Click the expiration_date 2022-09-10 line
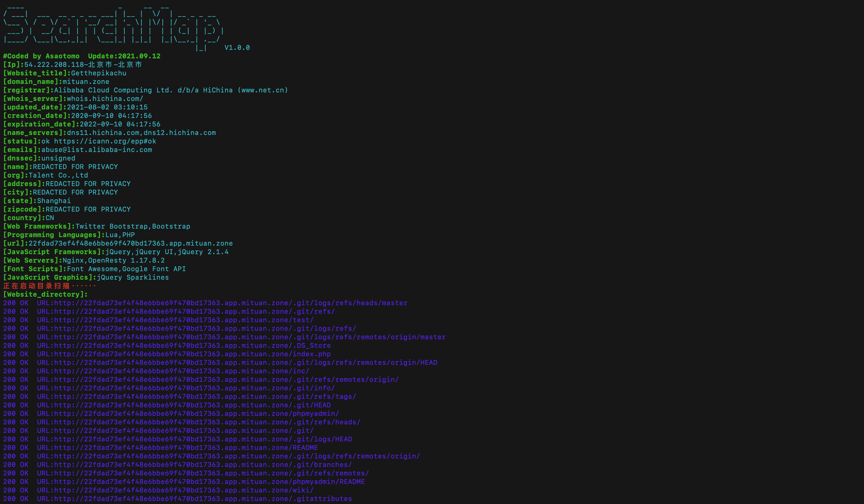 [x=82, y=124]
